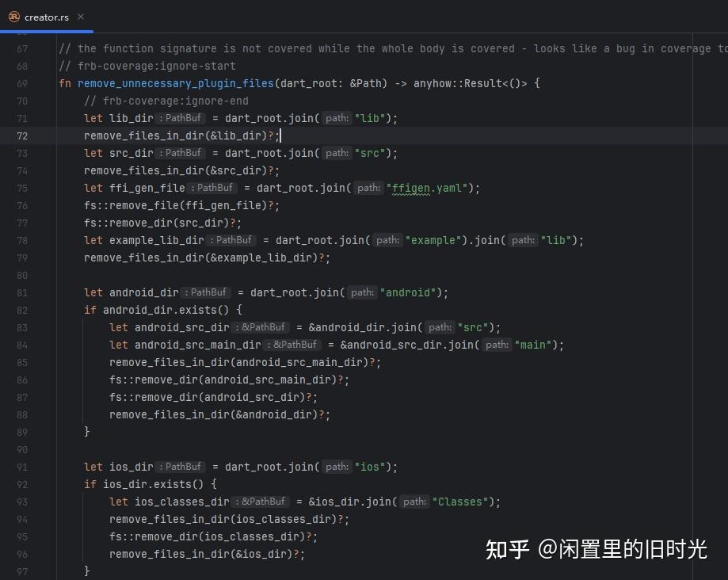Click the &PathBuf hint beside ios_classes_dir
Image resolution: width=728 pixels, height=580 pixels.
(261, 502)
